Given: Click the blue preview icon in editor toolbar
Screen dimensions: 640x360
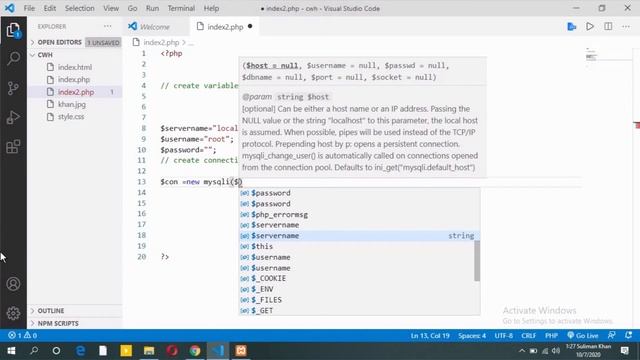Looking at the screenshot, I should 572,27.
